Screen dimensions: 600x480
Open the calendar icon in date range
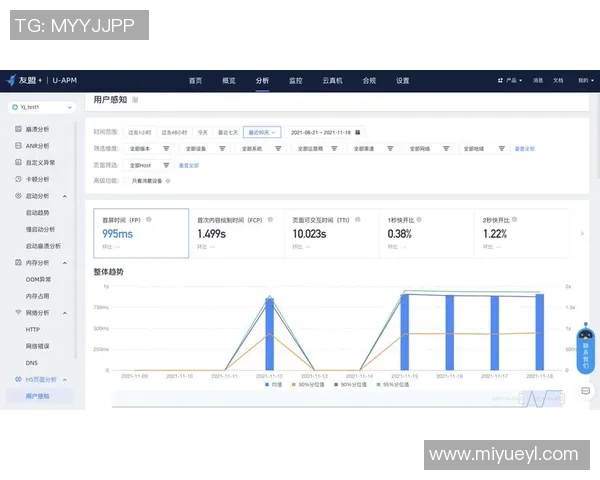coord(357,132)
